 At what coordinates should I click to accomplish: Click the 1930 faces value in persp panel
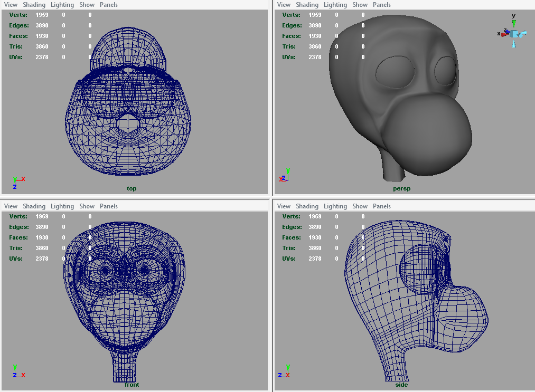click(x=315, y=36)
